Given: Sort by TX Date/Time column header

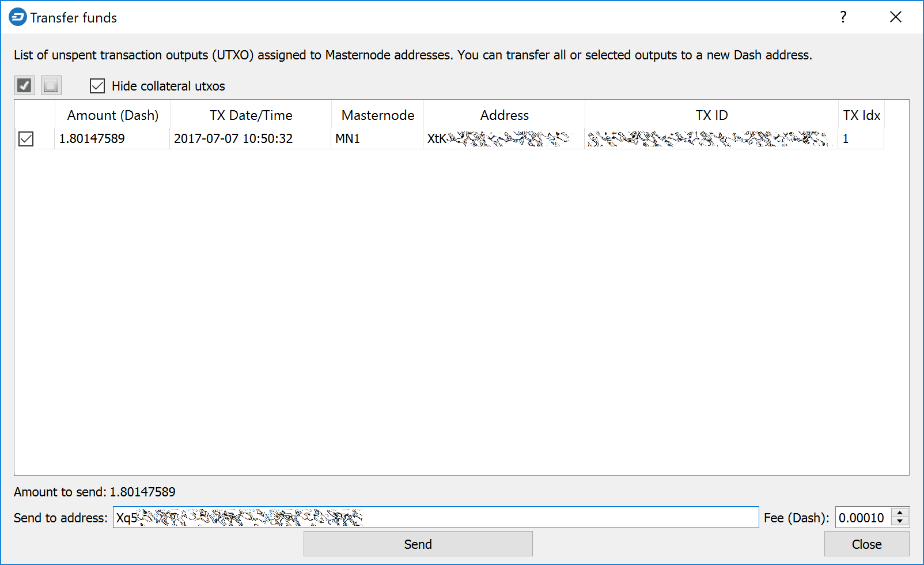Looking at the screenshot, I should click(x=251, y=115).
